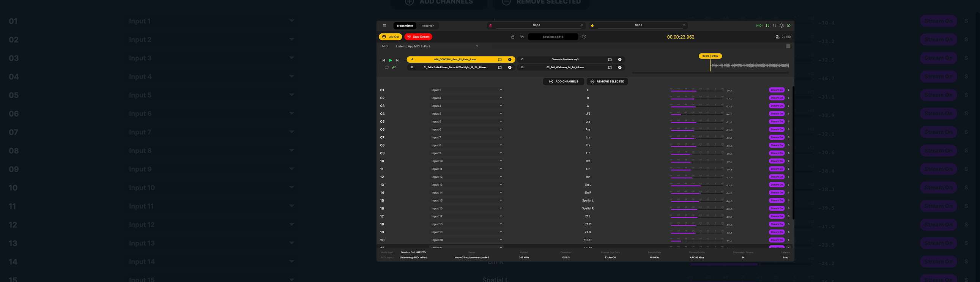Expand the Listento App MIDI In Port dropdown
The height and width of the screenshot is (282, 980).
pyautogui.click(x=477, y=46)
